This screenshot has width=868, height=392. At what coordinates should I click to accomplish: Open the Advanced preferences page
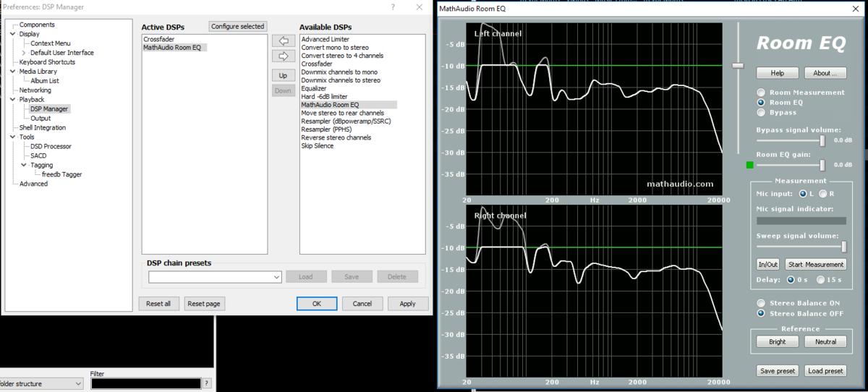(33, 184)
